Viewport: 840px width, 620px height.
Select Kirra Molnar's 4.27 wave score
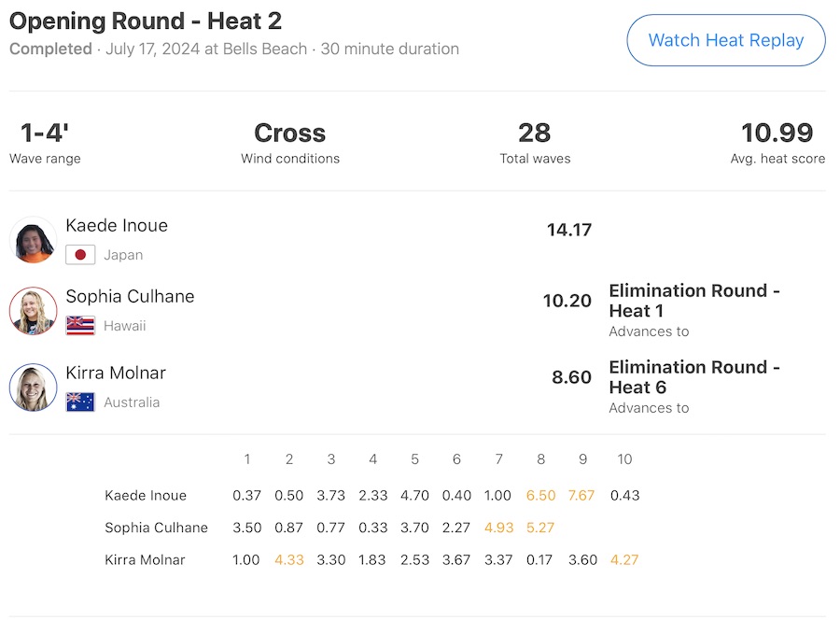(x=624, y=560)
